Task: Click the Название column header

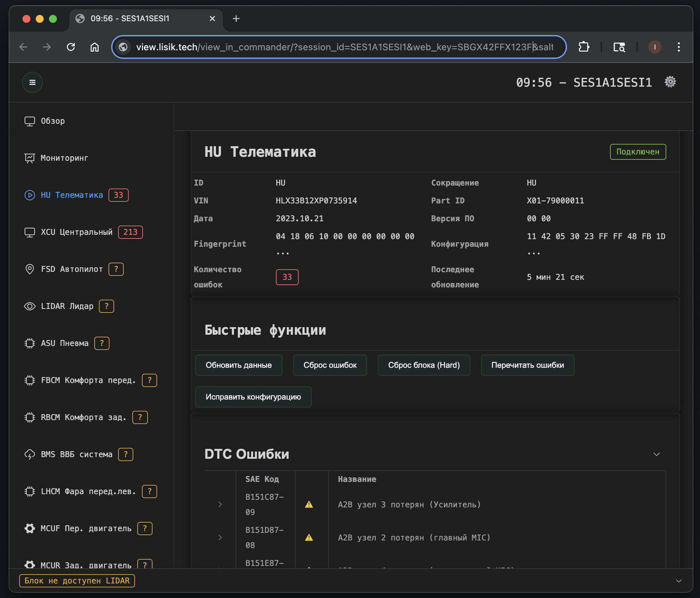Action: tap(357, 479)
